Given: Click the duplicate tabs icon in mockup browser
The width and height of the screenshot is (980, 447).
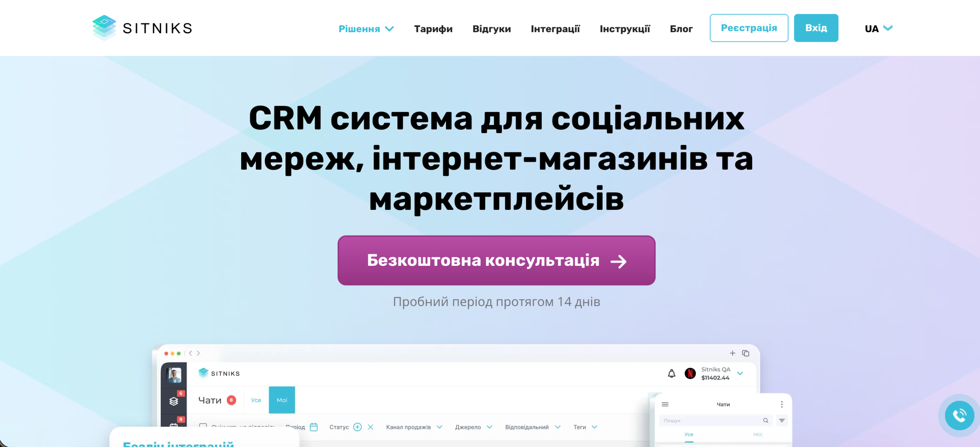Looking at the screenshot, I should (746, 353).
